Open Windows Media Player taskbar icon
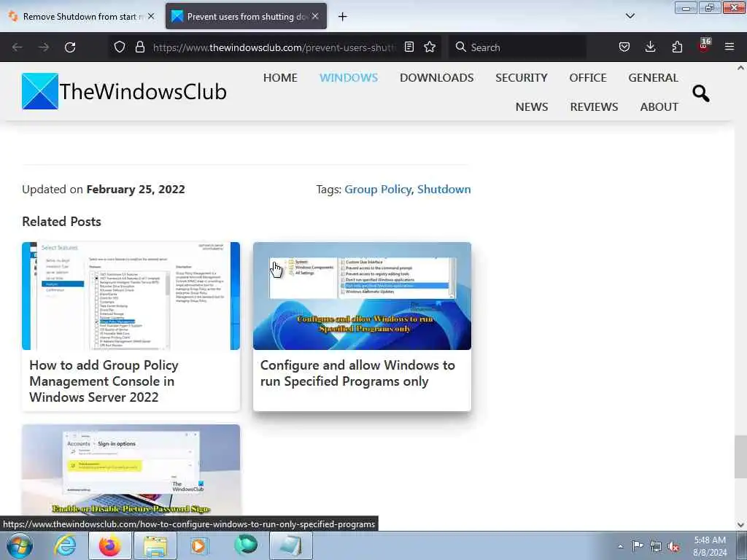Viewport: 747px width, 560px height. (x=199, y=545)
